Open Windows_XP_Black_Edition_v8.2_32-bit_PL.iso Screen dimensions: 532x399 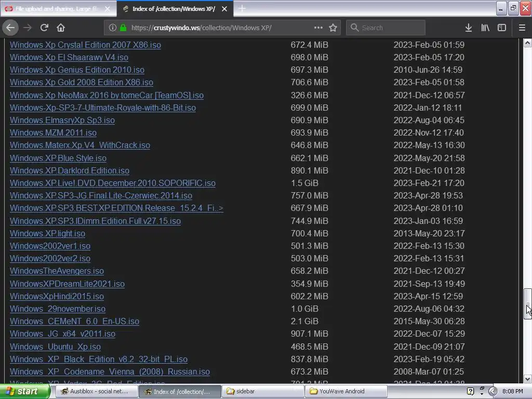point(99,360)
